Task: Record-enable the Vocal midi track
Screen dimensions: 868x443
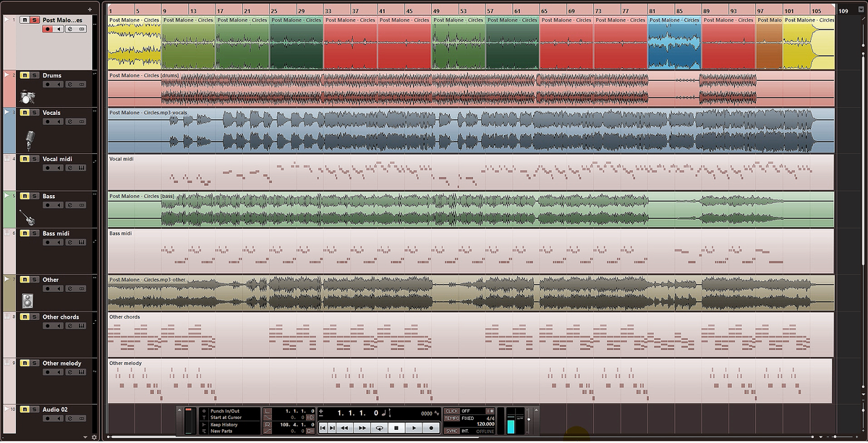Action: (x=48, y=168)
